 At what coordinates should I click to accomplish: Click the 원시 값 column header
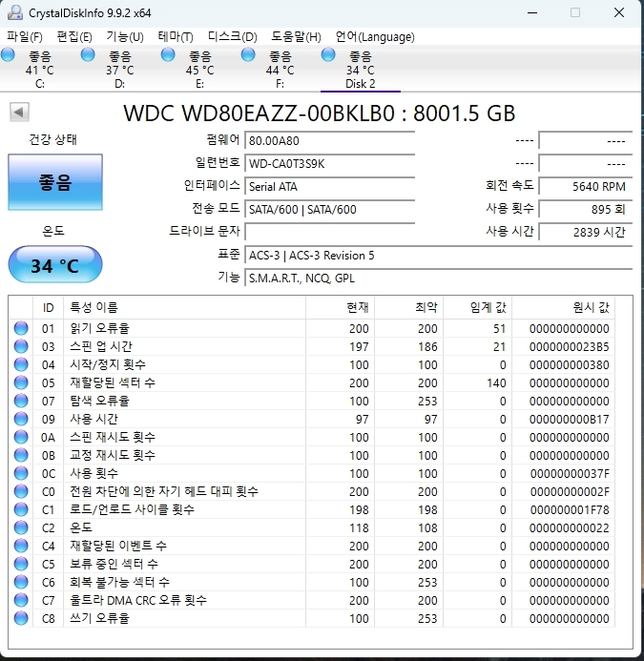coord(563,307)
